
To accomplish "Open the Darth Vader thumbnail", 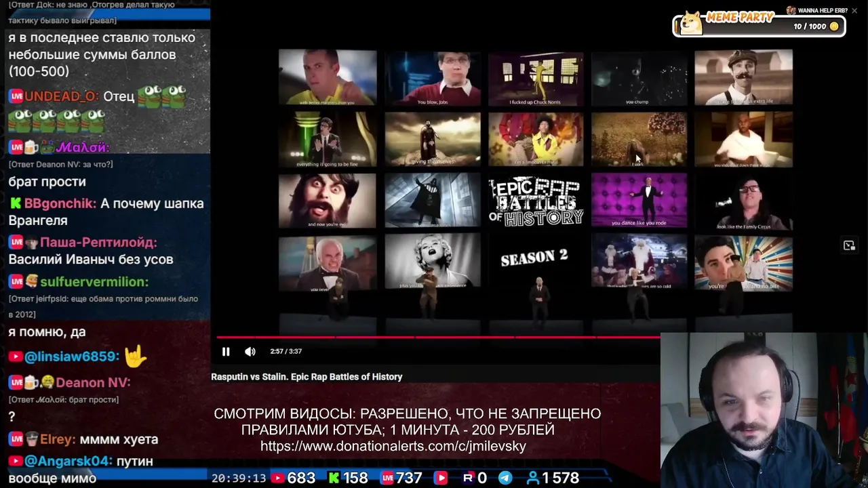I will [x=433, y=201].
